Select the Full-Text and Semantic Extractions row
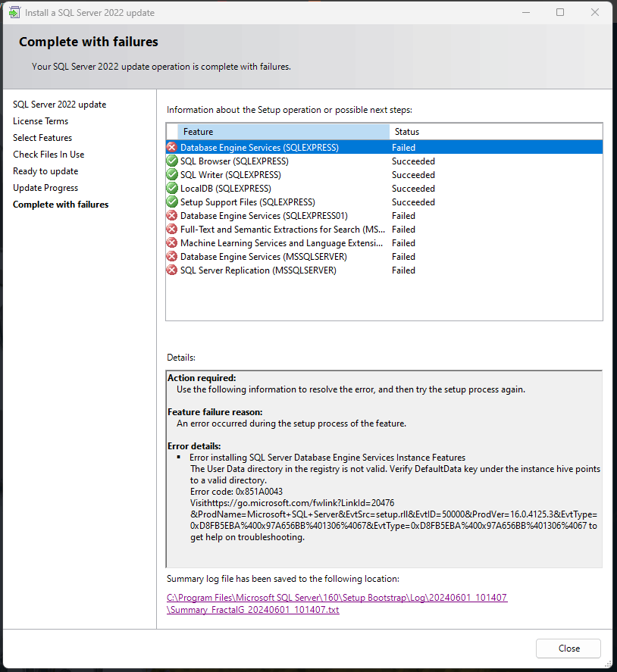 (x=384, y=230)
